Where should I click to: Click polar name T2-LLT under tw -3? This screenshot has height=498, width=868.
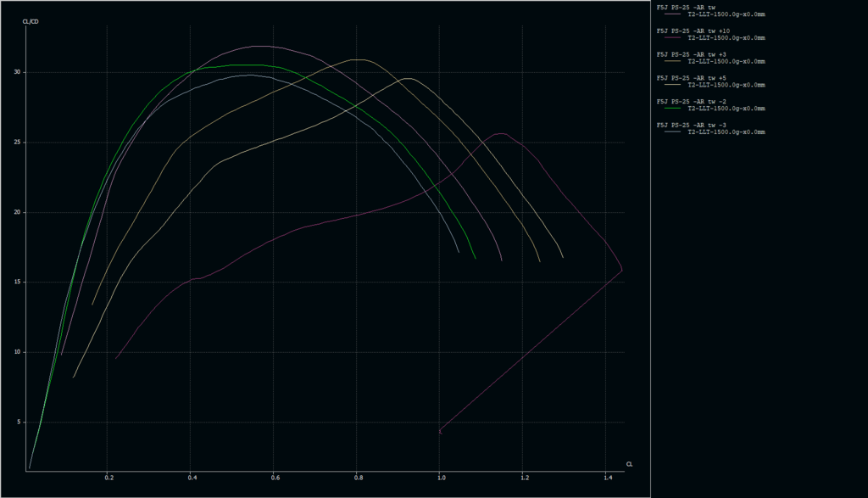(726, 132)
